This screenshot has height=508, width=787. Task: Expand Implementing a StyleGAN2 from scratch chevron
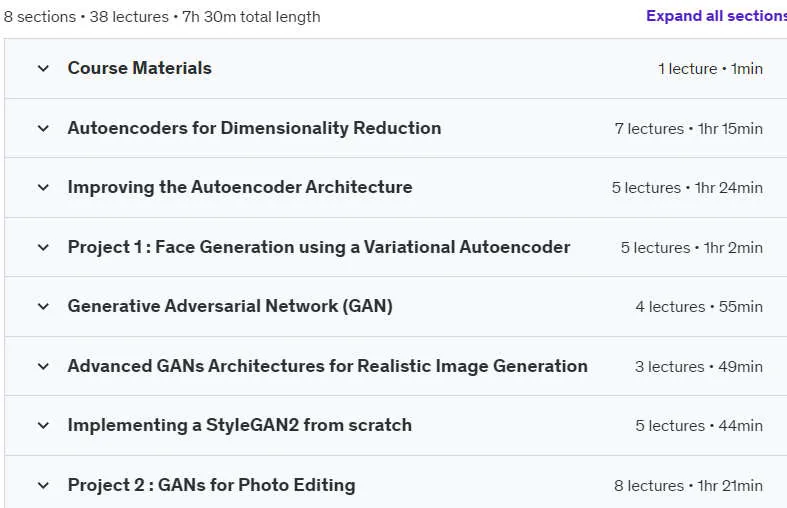coord(43,426)
